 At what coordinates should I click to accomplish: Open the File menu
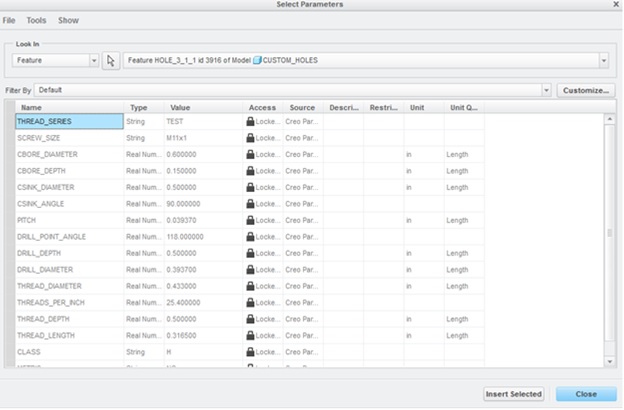tap(9, 20)
